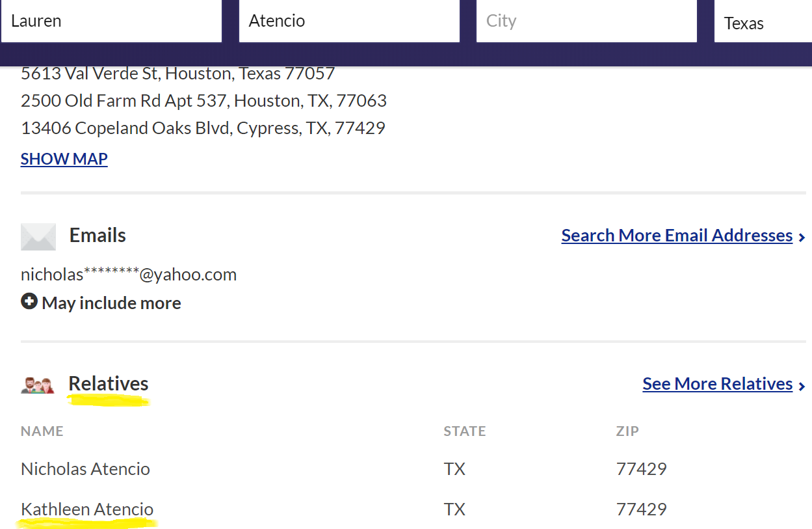Click the Relatives section heading
812x529 pixels.
pyautogui.click(x=109, y=384)
